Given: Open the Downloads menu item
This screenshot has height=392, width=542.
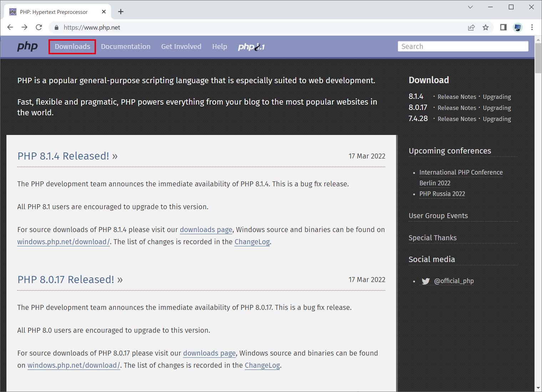Looking at the screenshot, I should 72,47.
